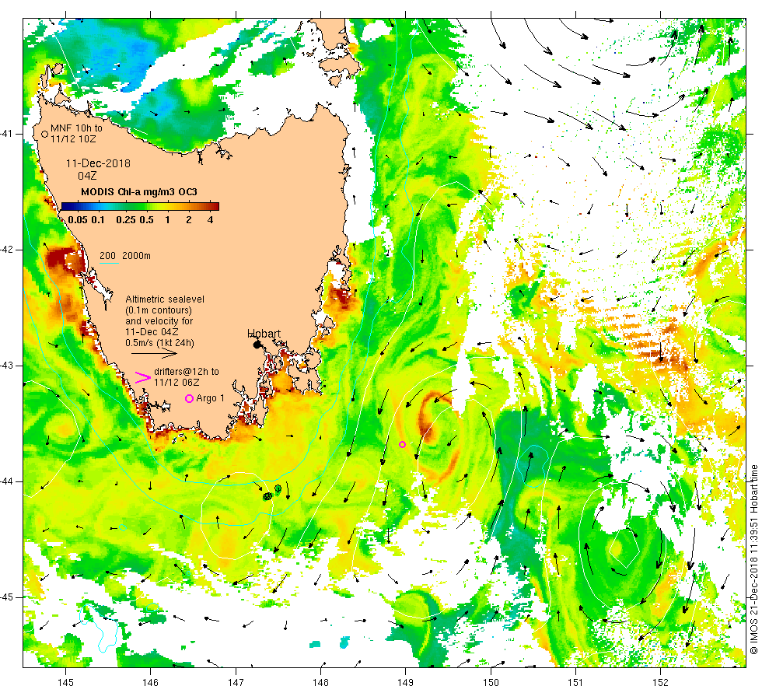This screenshot has width=762, height=700.
Task: Click the '200' depth contour label
Action: coord(107,256)
